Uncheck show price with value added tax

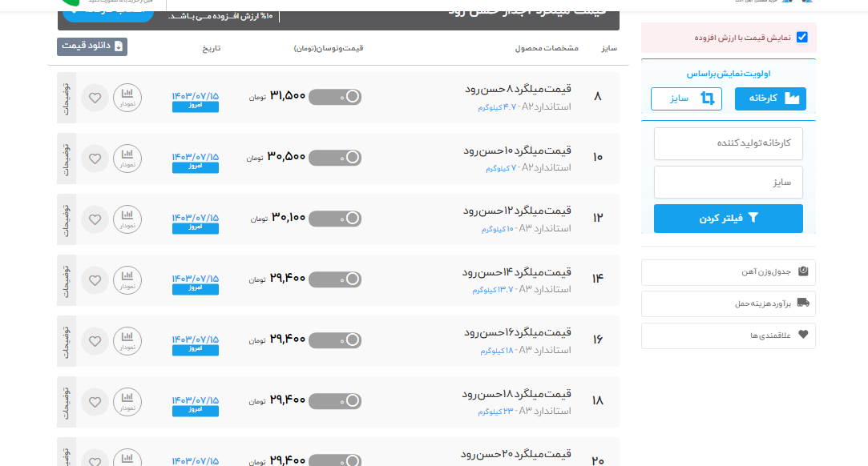coord(801,38)
